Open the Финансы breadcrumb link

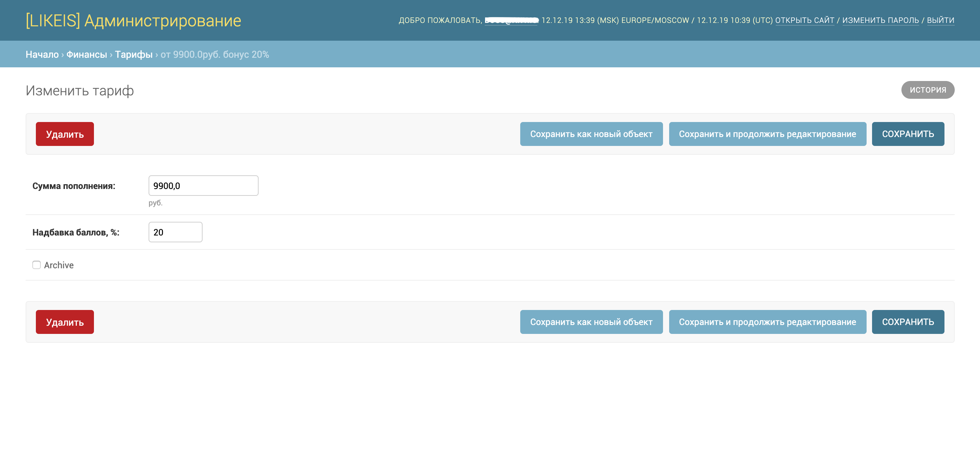pyautogui.click(x=87, y=54)
